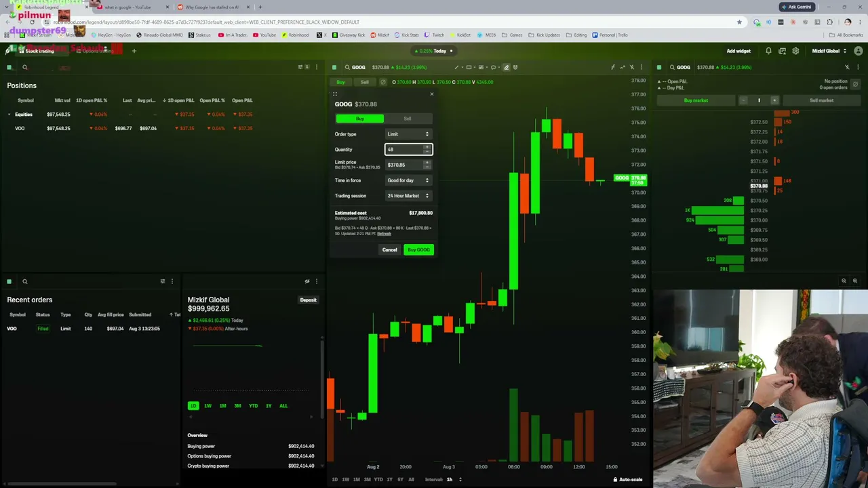868x488 pixels.
Task: Open the notifications bell icon
Action: (768, 51)
